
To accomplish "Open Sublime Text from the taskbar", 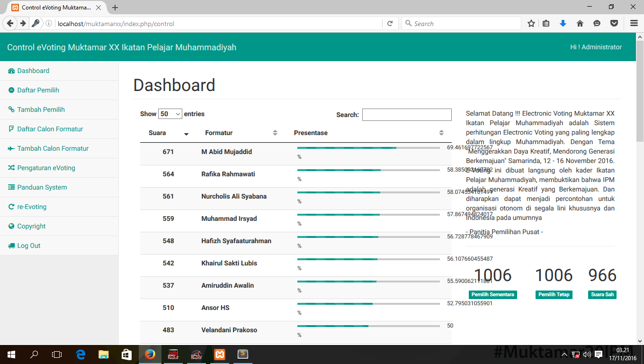I will click(242, 354).
